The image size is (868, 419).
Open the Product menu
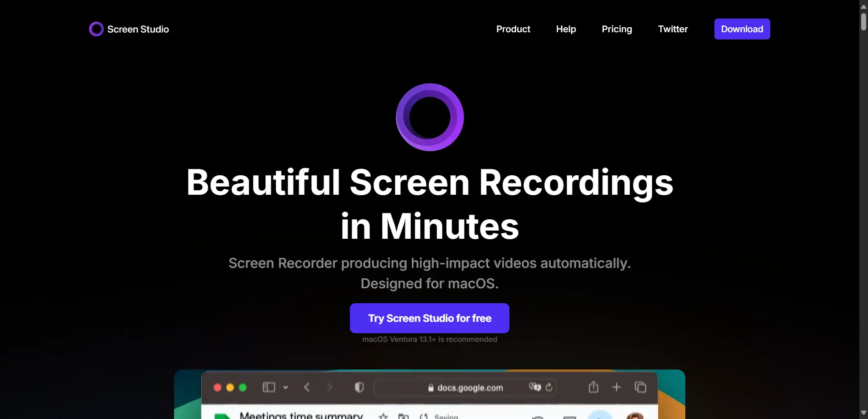513,29
